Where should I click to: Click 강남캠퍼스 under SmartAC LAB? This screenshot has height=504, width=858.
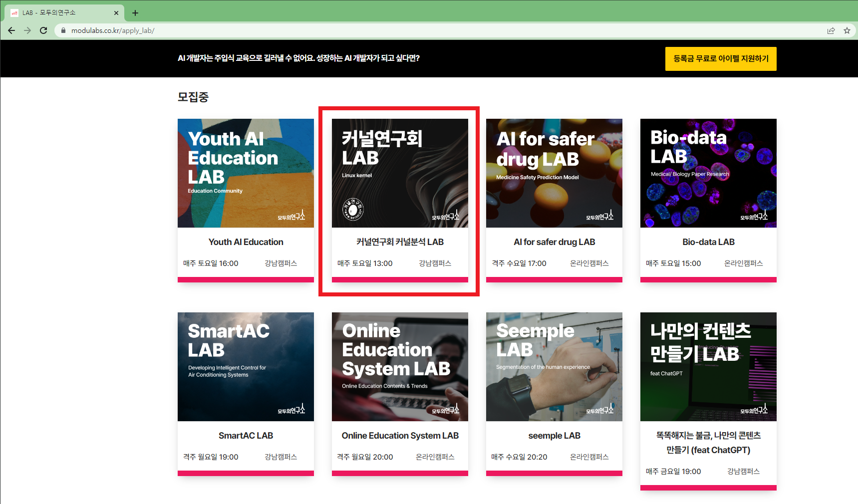281,457
